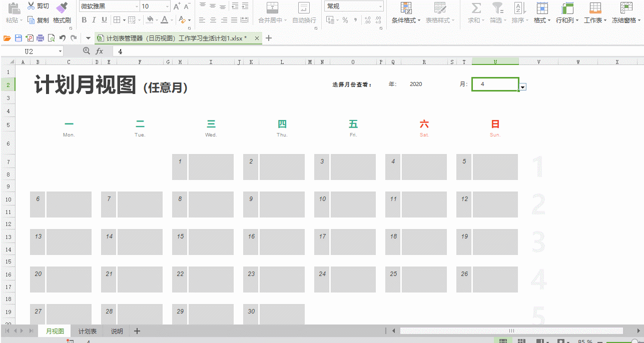Toggle middle vertical alignment

coord(213,6)
